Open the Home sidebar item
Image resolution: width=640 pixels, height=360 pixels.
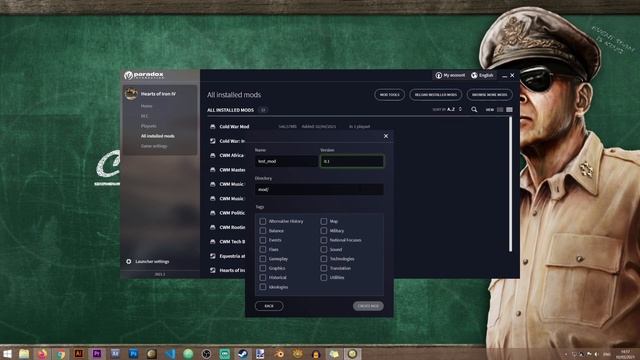pos(146,106)
